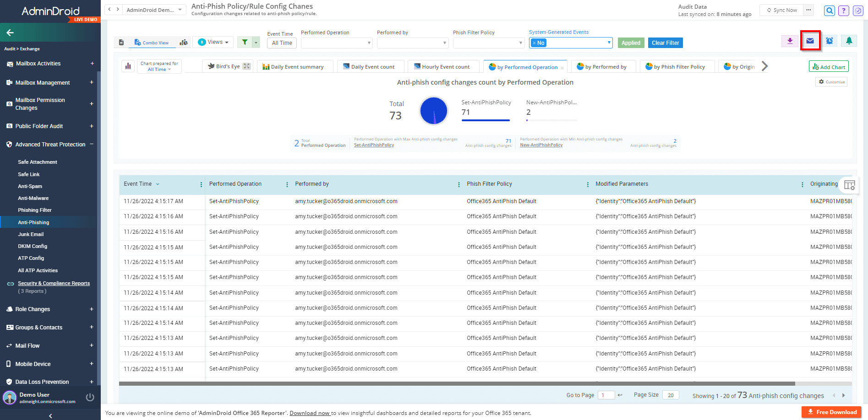
Task: Click the Clear Filter button
Action: pyautogui.click(x=665, y=43)
